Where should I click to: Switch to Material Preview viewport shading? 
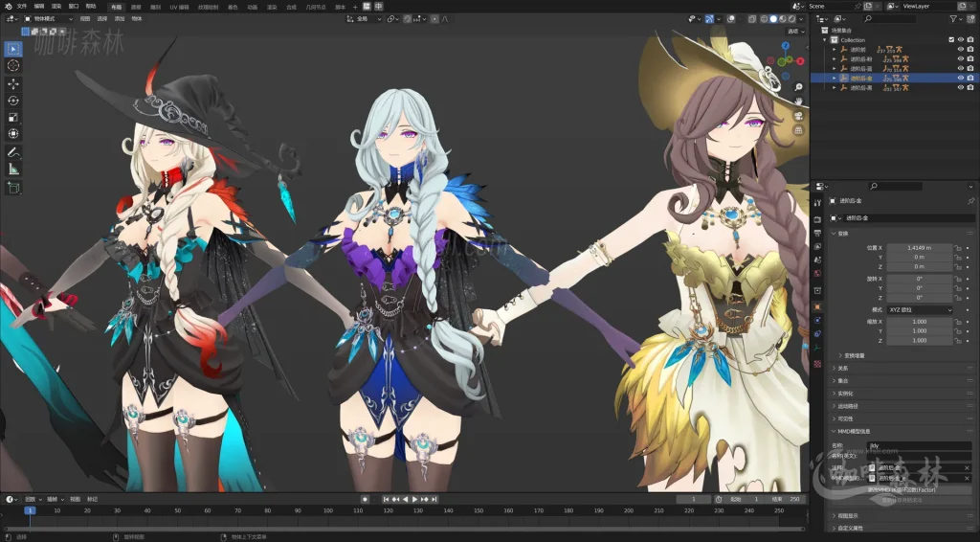click(783, 19)
